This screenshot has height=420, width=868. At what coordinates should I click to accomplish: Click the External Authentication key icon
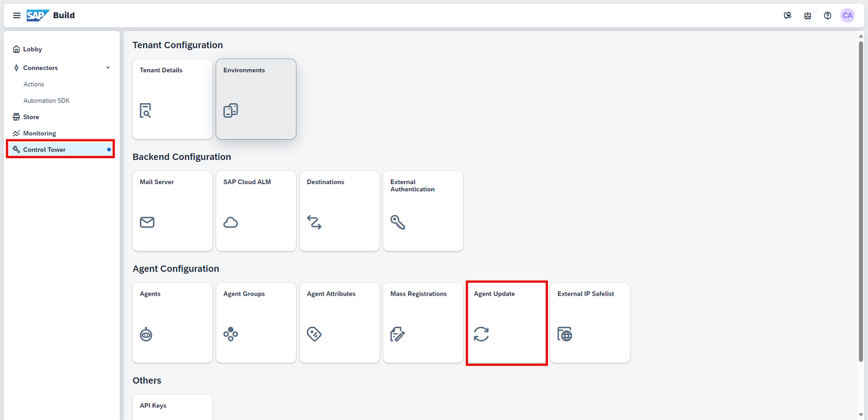(x=398, y=222)
